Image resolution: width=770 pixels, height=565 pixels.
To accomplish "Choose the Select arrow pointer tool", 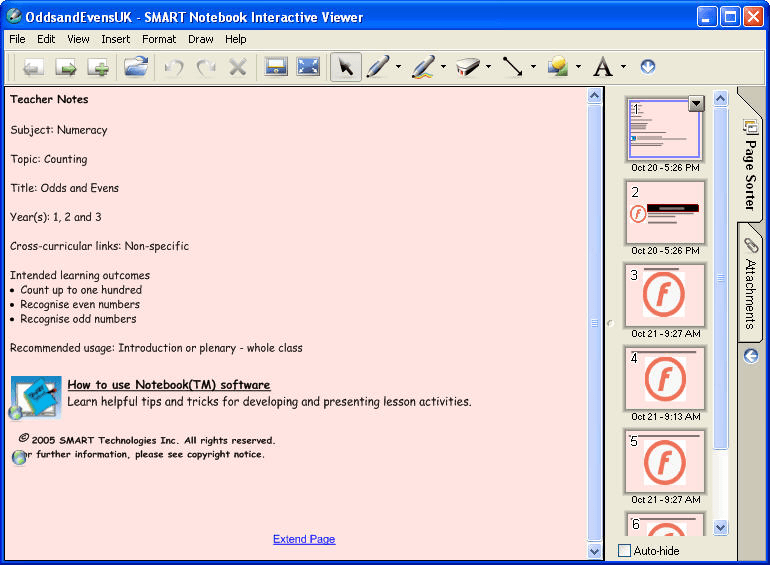I will point(345,67).
